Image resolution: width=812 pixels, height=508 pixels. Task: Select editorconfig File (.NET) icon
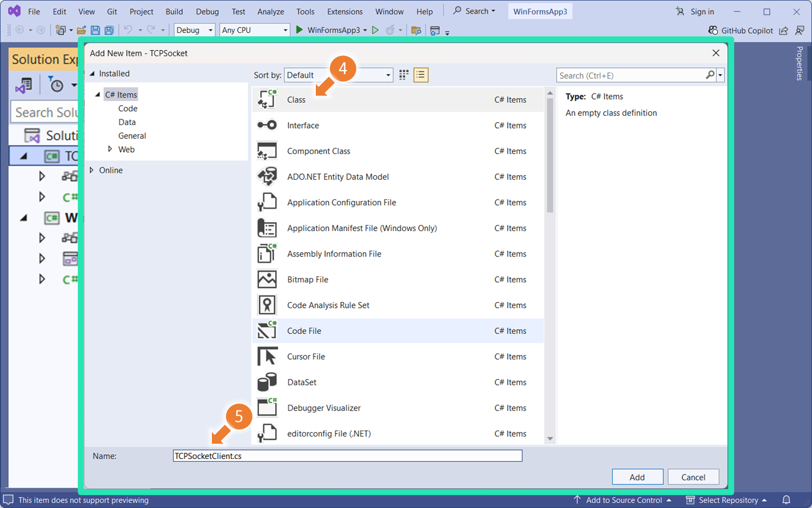coord(267,433)
